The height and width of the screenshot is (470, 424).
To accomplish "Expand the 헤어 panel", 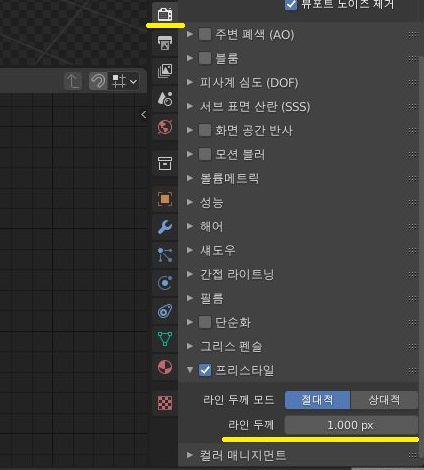I will 190,226.
